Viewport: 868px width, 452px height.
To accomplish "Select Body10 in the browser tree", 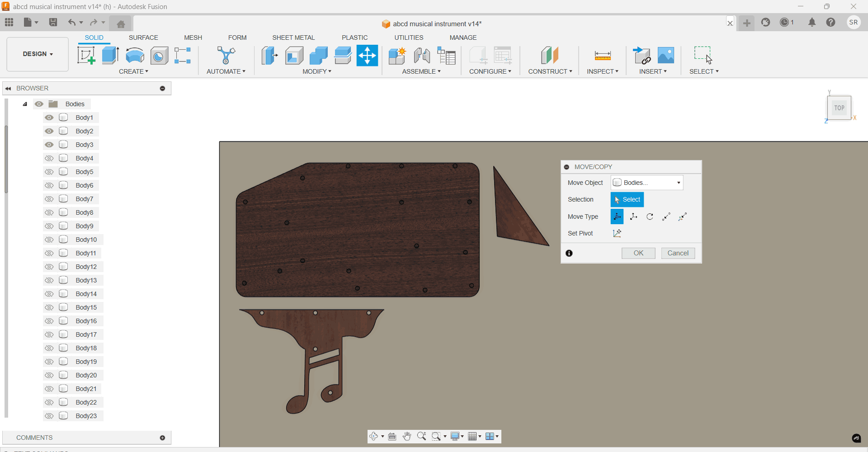I will [86, 240].
